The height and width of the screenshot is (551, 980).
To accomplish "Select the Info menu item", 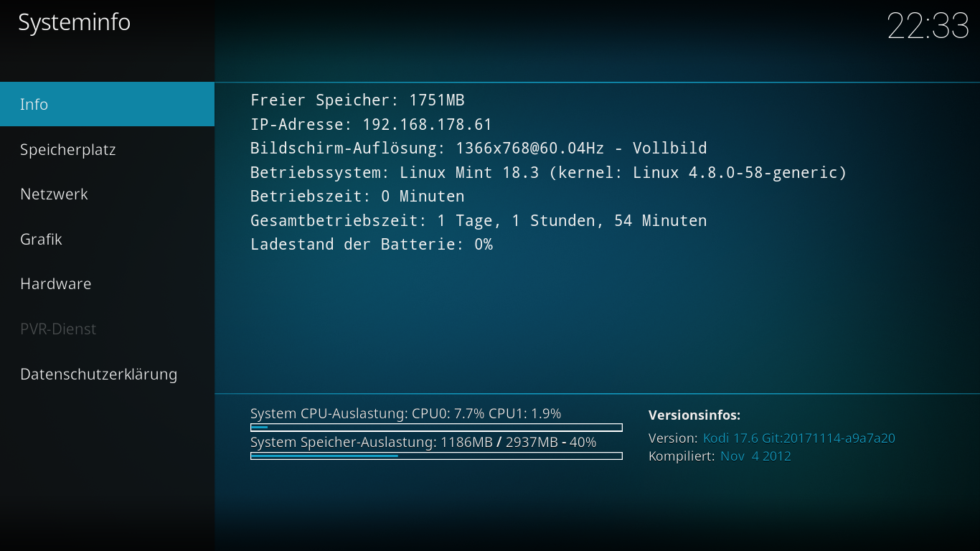I will tap(107, 104).
